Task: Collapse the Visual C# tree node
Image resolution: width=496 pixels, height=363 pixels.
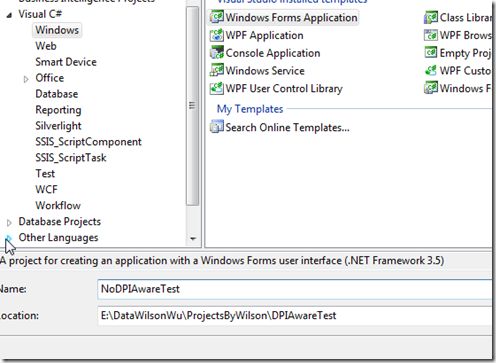Action: 9,15
